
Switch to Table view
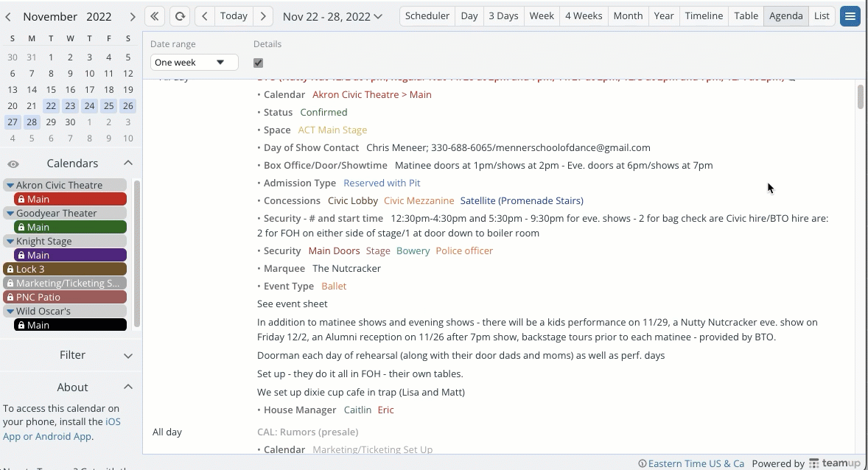click(746, 16)
